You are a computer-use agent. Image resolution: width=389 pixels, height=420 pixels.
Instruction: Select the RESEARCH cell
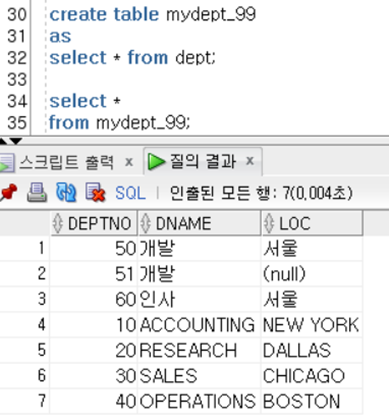(x=199, y=350)
